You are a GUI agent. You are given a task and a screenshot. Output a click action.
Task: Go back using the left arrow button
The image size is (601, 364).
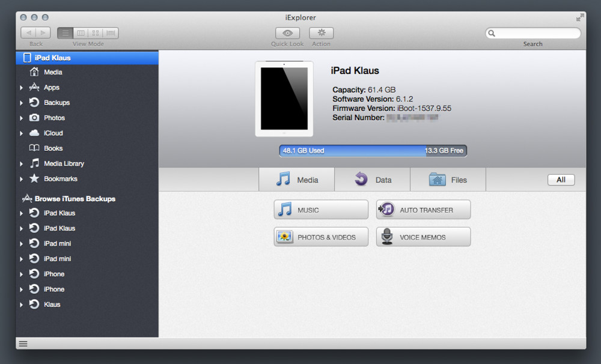[28, 33]
